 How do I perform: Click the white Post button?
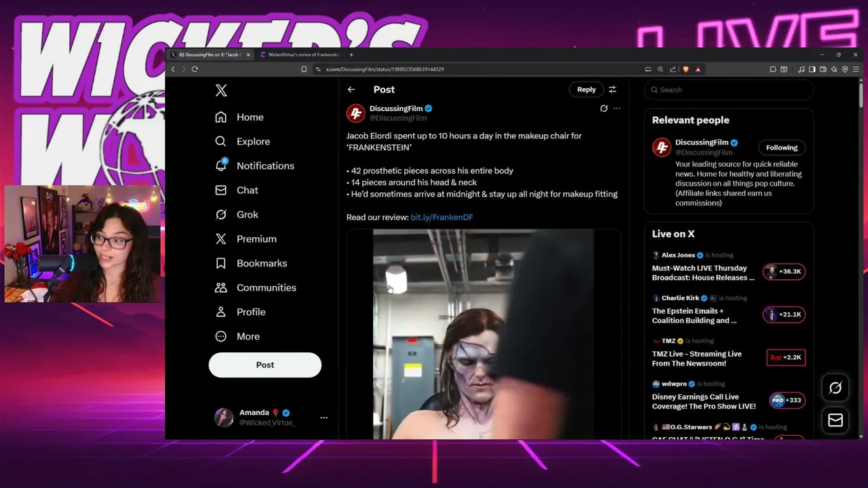click(x=265, y=365)
